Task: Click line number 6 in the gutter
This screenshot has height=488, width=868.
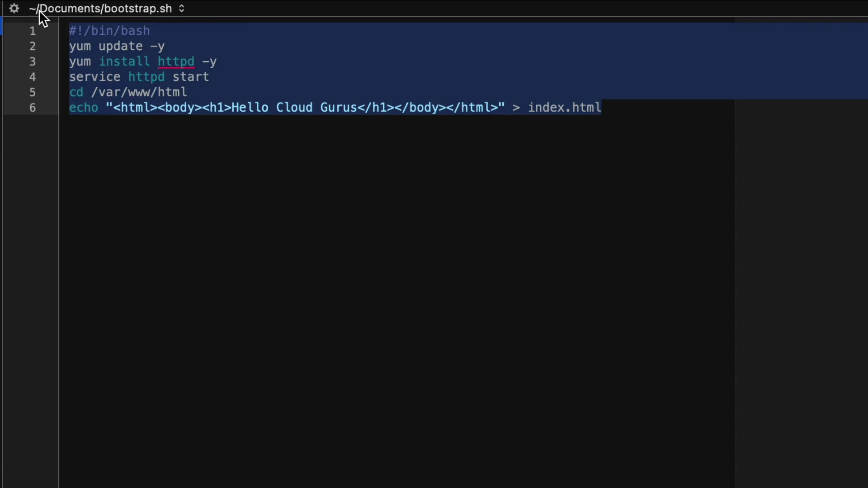Action: click(x=33, y=108)
